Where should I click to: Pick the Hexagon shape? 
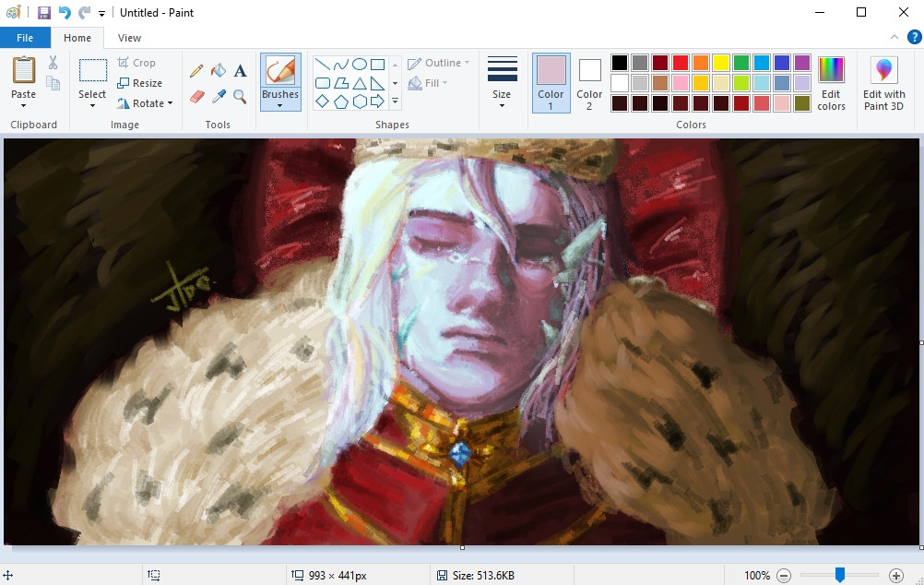360,101
